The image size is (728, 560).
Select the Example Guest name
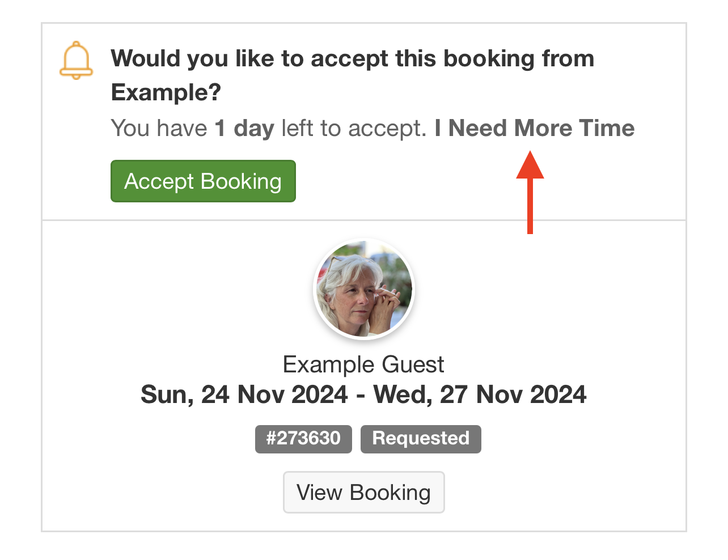(x=363, y=364)
